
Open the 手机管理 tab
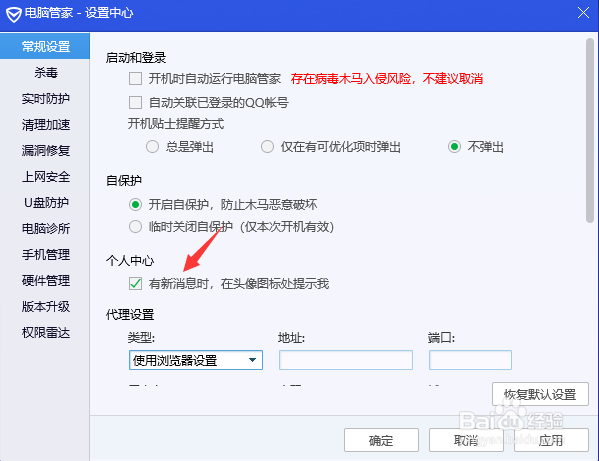[x=45, y=254]
